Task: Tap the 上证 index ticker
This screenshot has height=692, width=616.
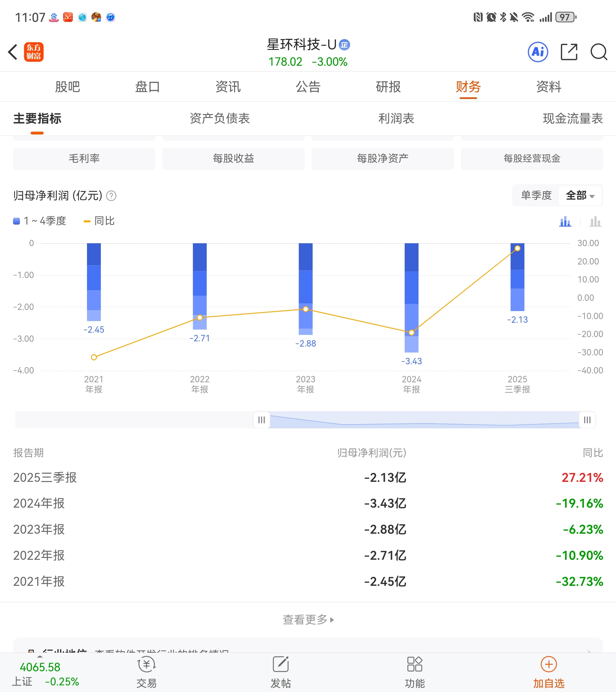Action: pos(45,674)
